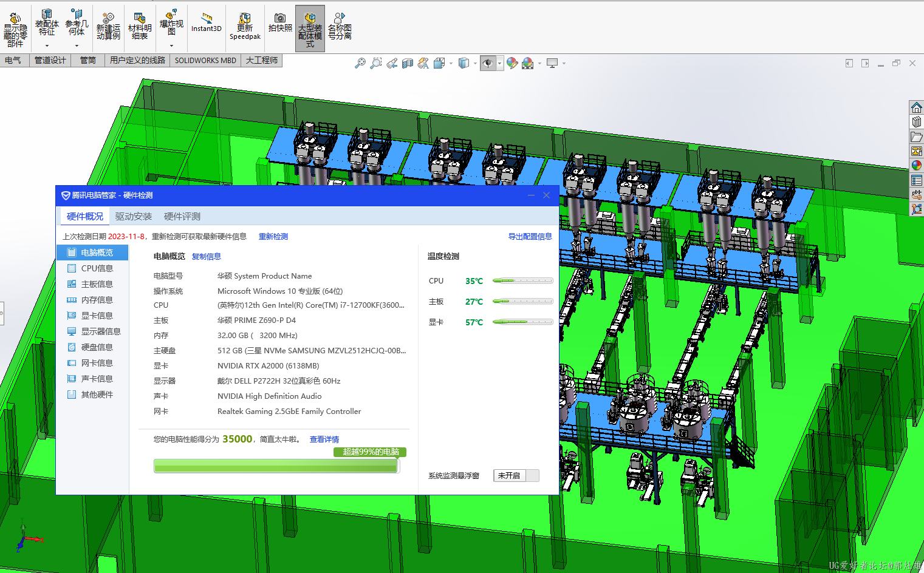Click the 爆炸视图 exploded view icon
The height and width of the screenshot is (573, 924).
click(171, 23)
